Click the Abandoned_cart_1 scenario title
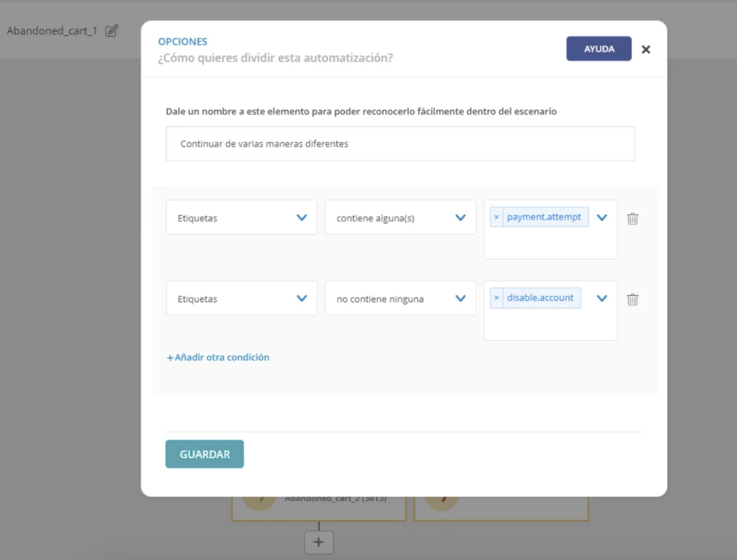Image resolution: width=737 pixels, height=560 pixels. tap(52, 30)
